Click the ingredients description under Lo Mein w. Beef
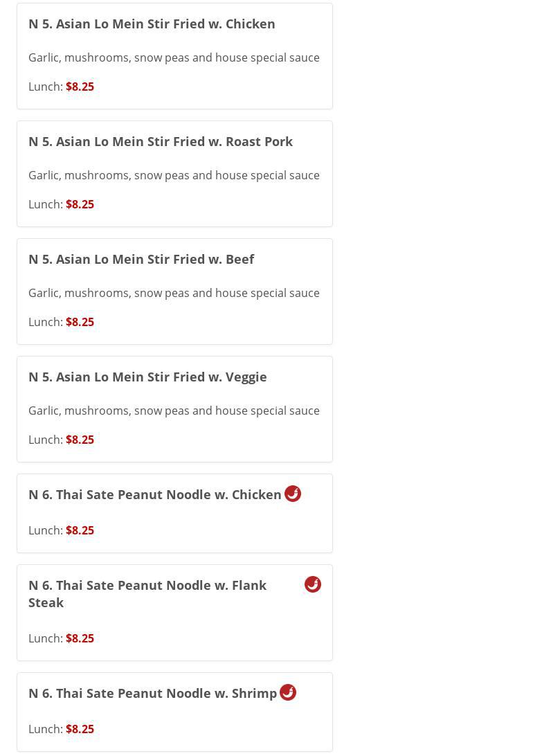This screenshot has width=533, height=756. pyautogui.click(x=174, y=293)
